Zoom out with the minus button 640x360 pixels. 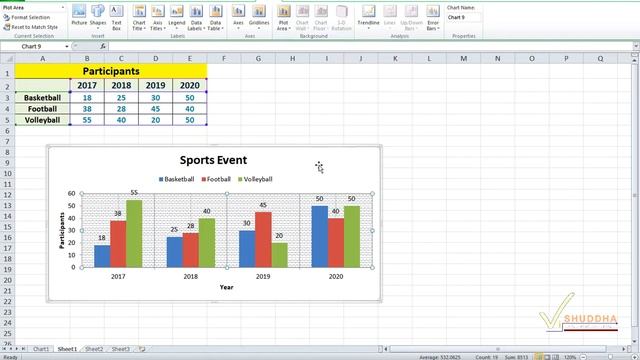(x=584, y=357)
